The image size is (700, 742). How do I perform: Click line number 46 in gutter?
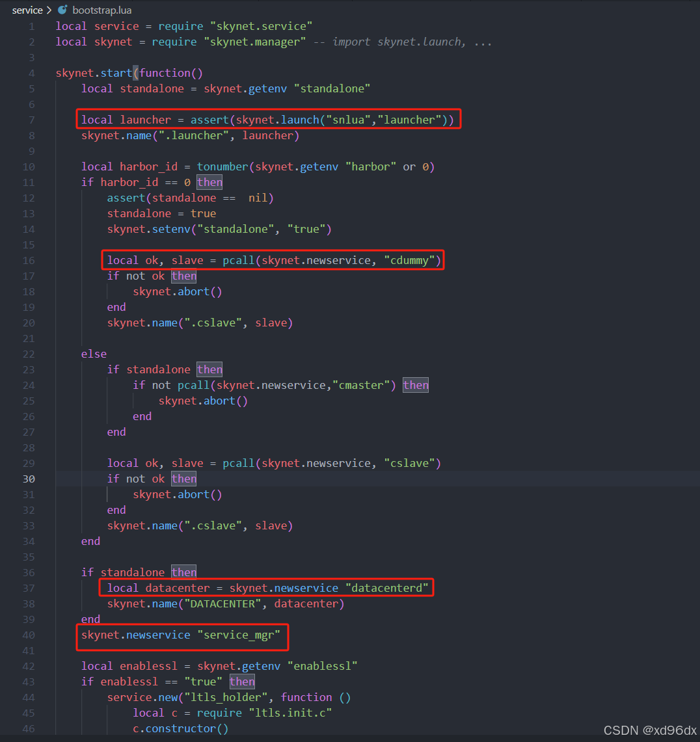29,729
